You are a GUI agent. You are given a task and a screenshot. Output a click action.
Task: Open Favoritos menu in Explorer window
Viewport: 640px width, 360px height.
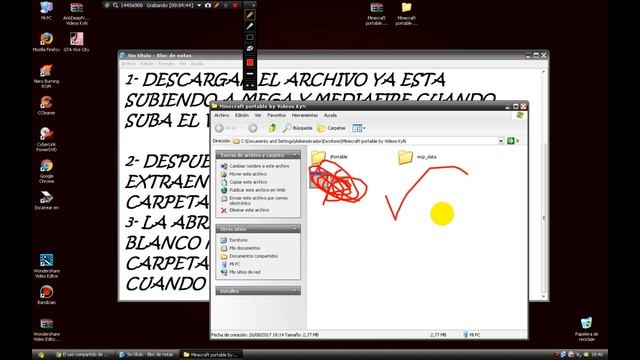[x=276, y=116]
